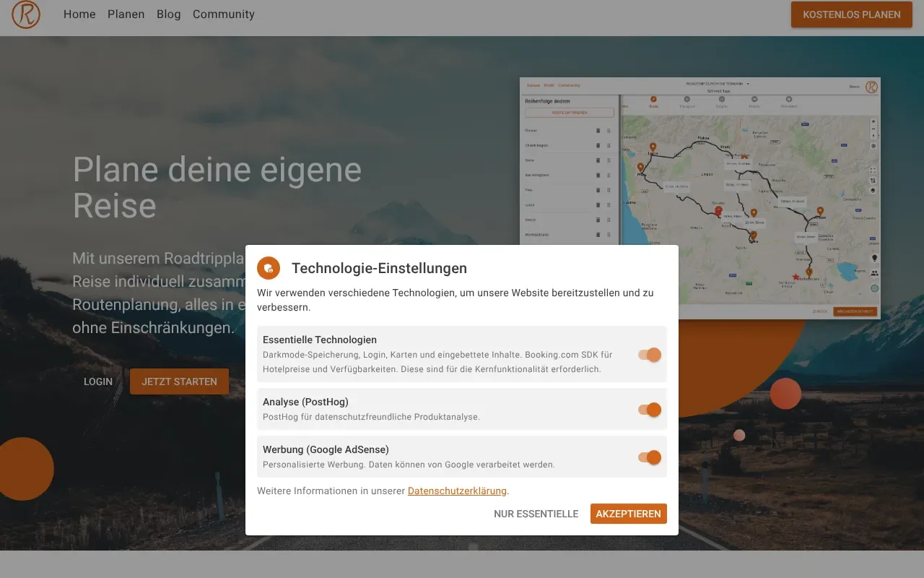Click the Roadtripplaner logo in the navbar
The height and width of the screenshot is (578, 924).
pyautogui.click(x=27, y=14)
